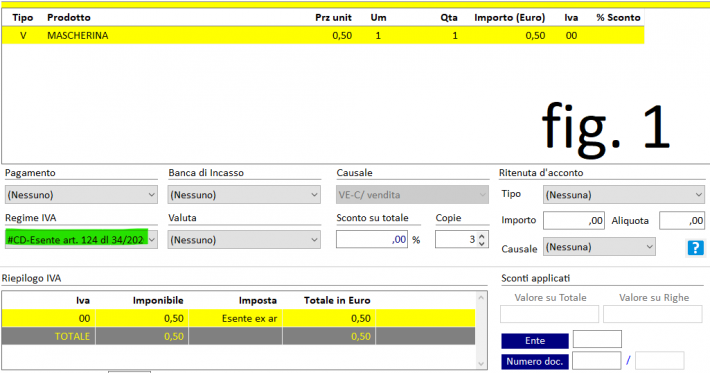Open the Valuta dropdown

coord(244,239)
